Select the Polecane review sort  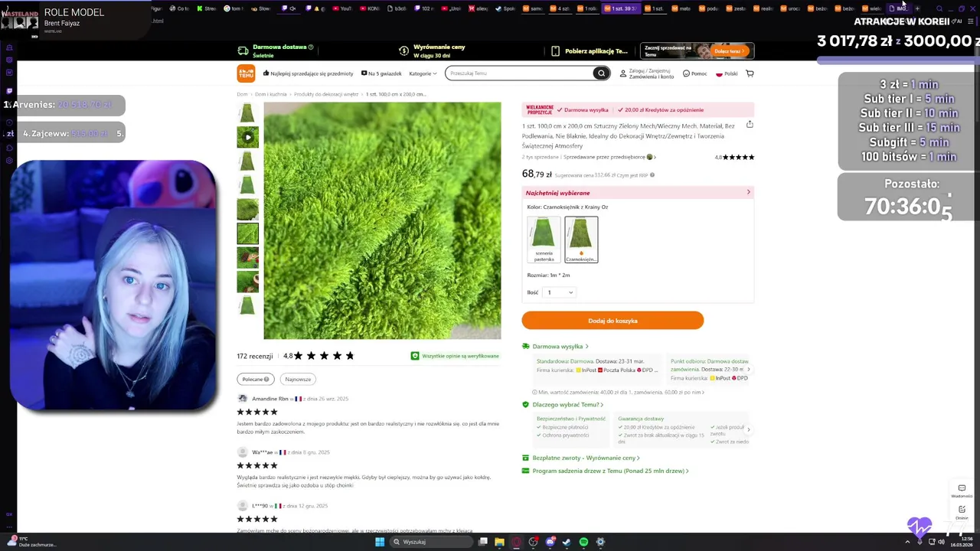tap(256, 379)
